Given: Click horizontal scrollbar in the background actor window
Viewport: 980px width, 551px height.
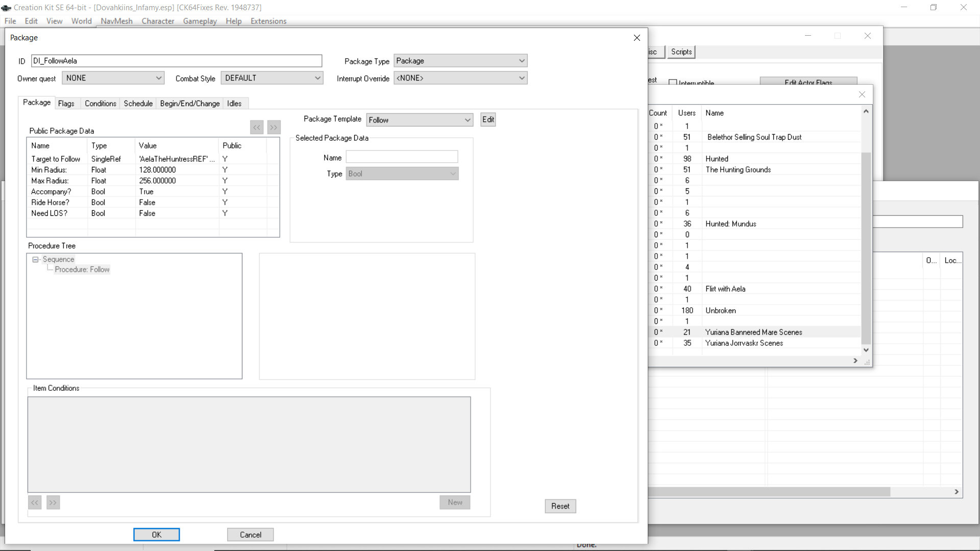Looking at the screenshot, I should coord(770,492).
